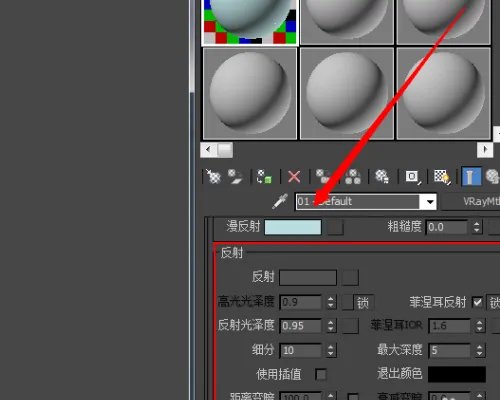Viewport: 500px width, 400px height.
Task: Select second-row middle sample sphere
Action: tap(347, 93)
